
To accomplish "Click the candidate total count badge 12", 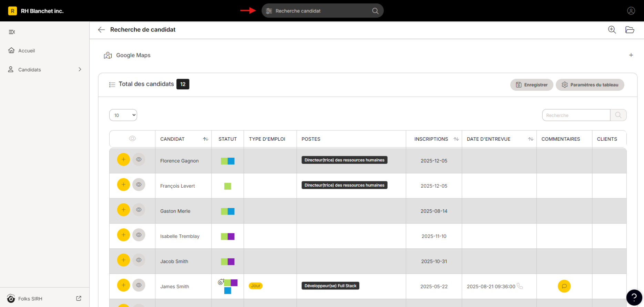I will (x=183, y=84).
